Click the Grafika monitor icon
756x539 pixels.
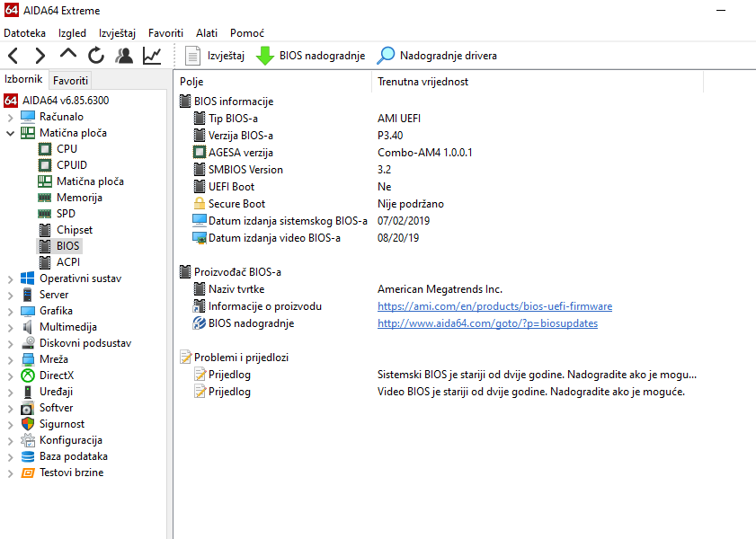tap(28, 311)
